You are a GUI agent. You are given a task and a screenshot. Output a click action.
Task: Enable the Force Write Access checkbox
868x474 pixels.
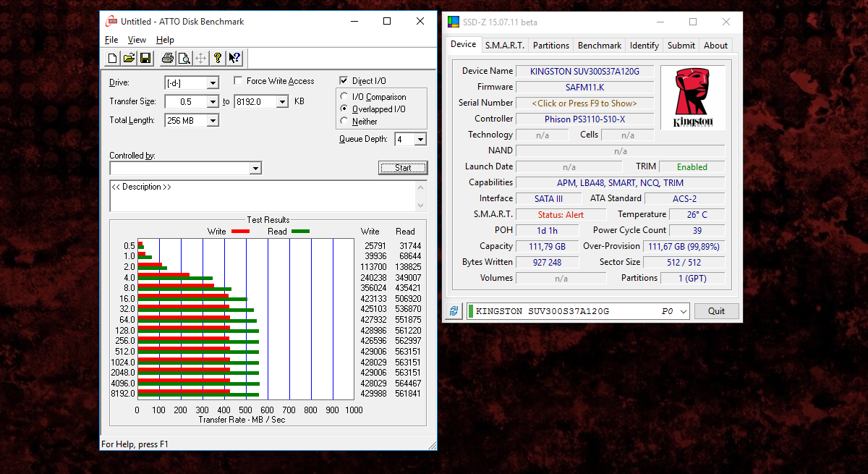tap(239, 81)
